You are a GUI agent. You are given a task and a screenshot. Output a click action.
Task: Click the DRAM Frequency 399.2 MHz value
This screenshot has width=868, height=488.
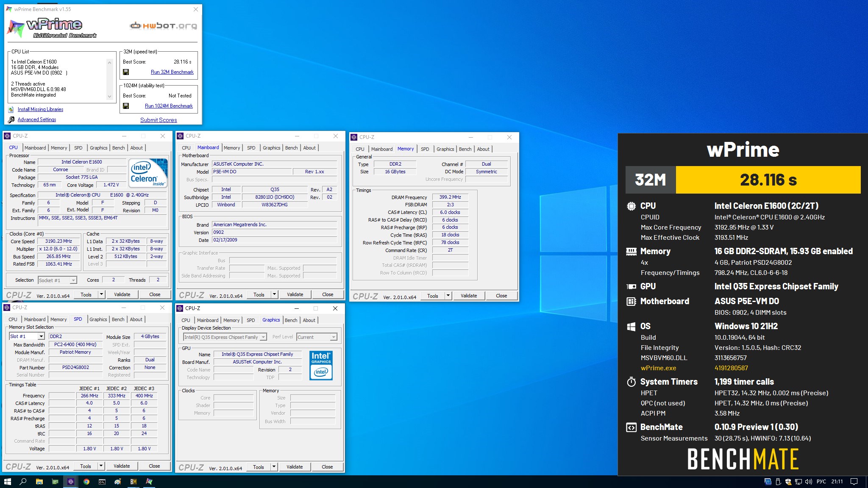point(450,197)
